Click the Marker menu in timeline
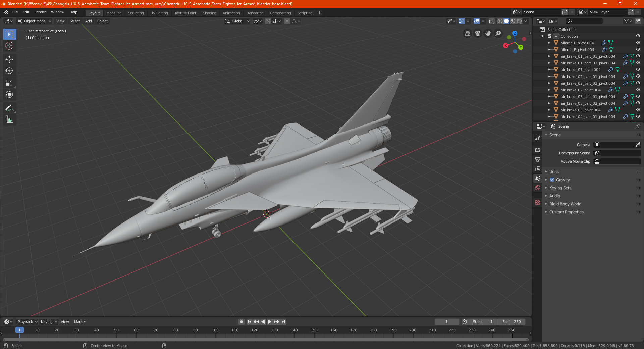 coord(80,322)
